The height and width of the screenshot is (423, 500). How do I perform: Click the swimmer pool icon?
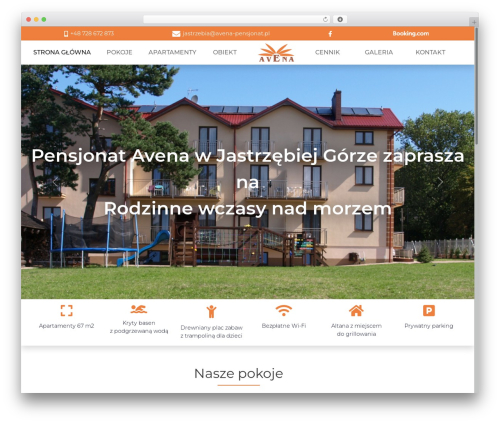tap(139, 309)
